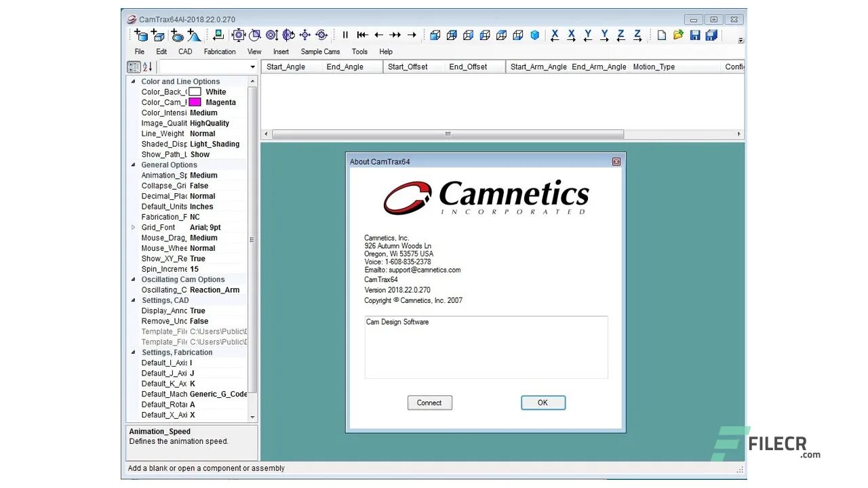The width and height of the screenshot is (868, 488).
Task: Click the zoom-to-fit view icon
Action: pos(239,35)
